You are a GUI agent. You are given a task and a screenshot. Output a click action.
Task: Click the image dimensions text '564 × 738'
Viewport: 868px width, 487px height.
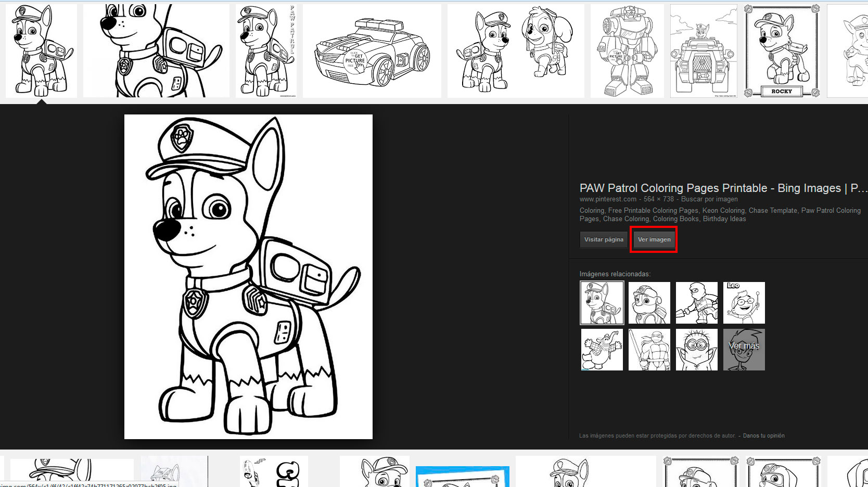pyautogui.click(x=659, y=199)
